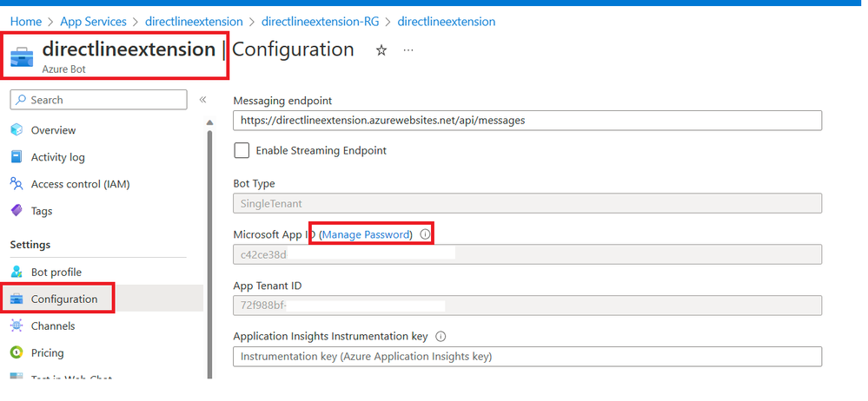Image resolution: width=868 pixels, height=401 pixels.
Task: Click the Channels icon in sidebar
Action: [17, 325]
